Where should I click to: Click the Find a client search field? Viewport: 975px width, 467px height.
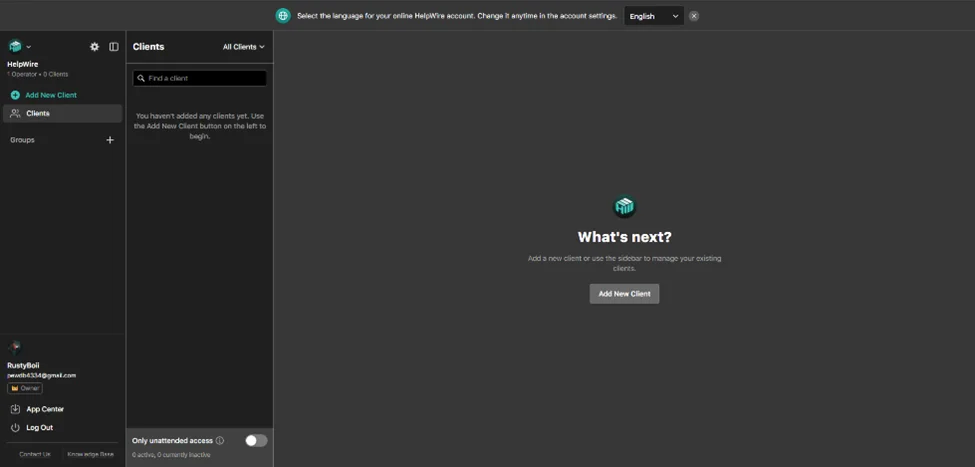tap(200, 78)
